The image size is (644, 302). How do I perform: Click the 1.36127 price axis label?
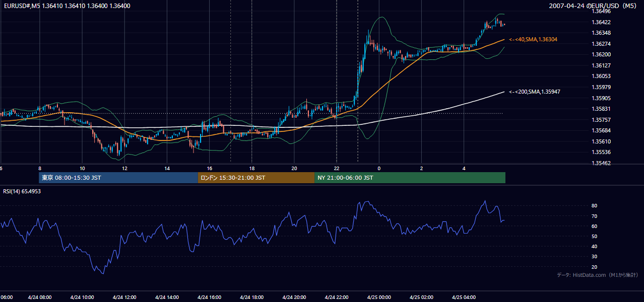click(601, 65)
